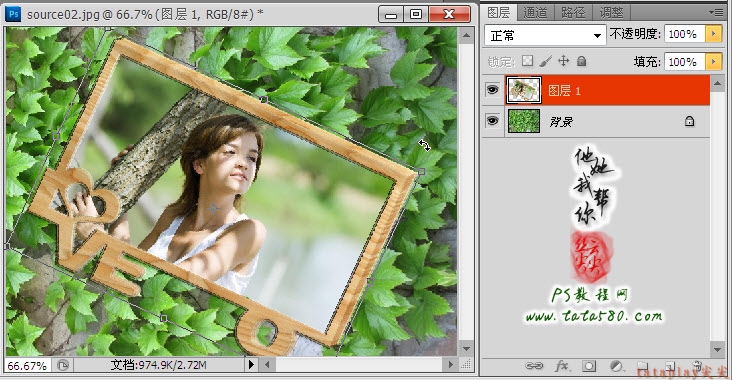The image size is (732, 380).
Task: Click the 不透明度 100% value field
Action: [x=685, y=34]
